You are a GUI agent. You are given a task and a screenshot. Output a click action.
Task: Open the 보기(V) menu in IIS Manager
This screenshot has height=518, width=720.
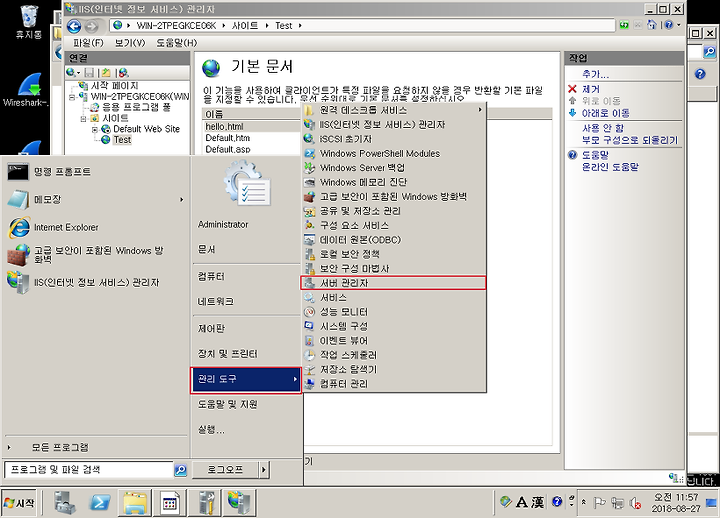130,43
